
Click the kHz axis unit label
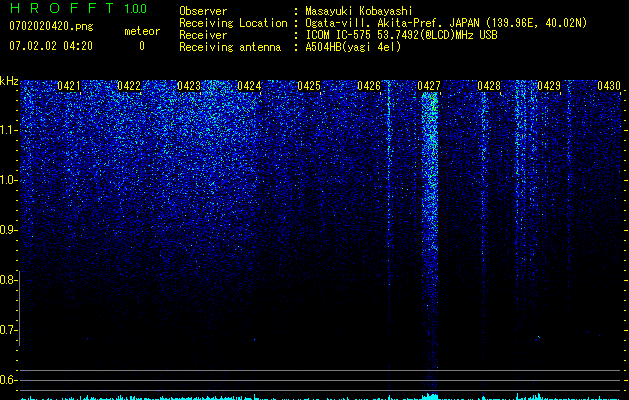(x=9, y=81)
